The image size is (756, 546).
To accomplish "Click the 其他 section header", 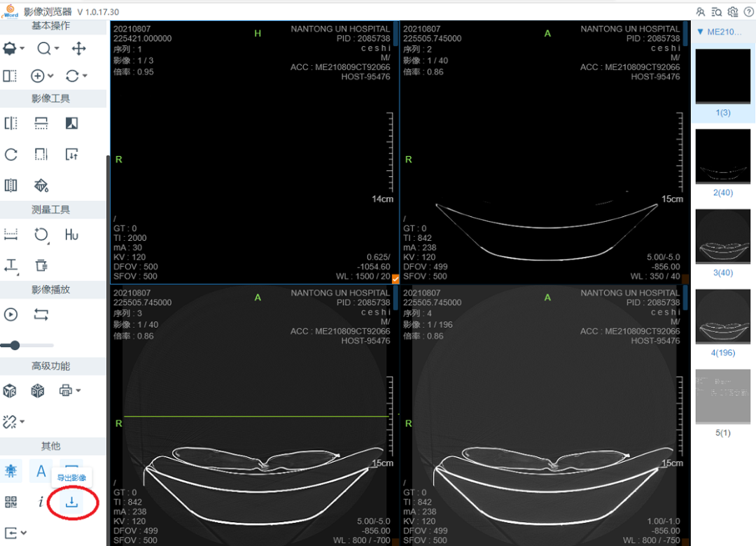I will [50, 446].
